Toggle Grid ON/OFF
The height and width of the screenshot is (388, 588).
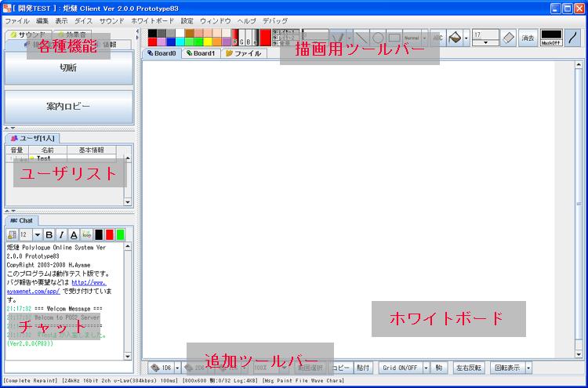(x=401, y=368)
